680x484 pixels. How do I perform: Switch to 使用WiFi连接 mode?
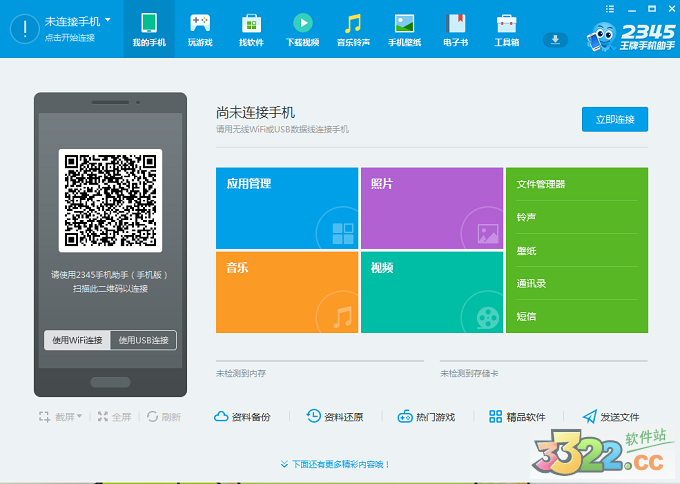pyautogui.click(x=77, y=340)
